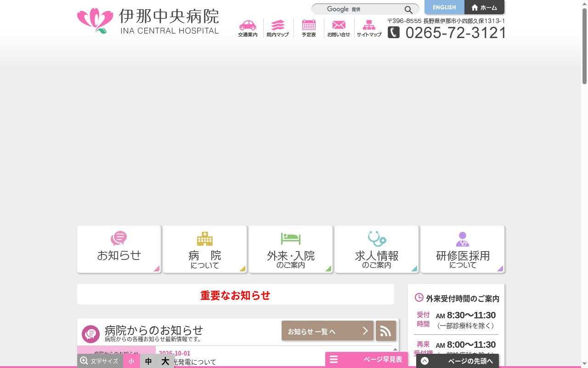Click the 病院からのお知らせ heading
The image size is (588, 368).
click(x=154, y=330)
